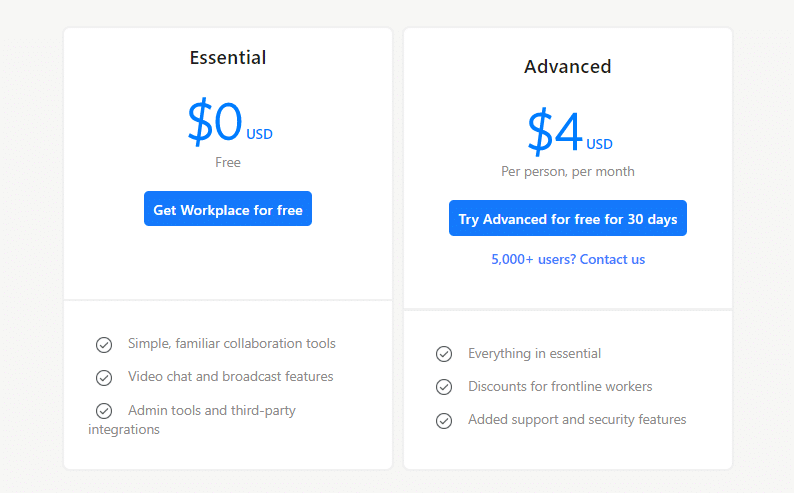
Task: Click checkmark icon beside Admin tools and third-party
Action: (x=104, y=411)
